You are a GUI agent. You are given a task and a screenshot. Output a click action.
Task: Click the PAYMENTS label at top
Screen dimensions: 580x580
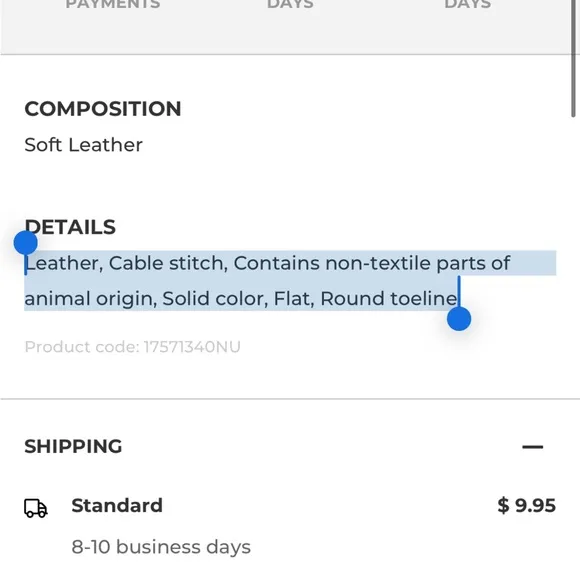[x=113, y=4]
